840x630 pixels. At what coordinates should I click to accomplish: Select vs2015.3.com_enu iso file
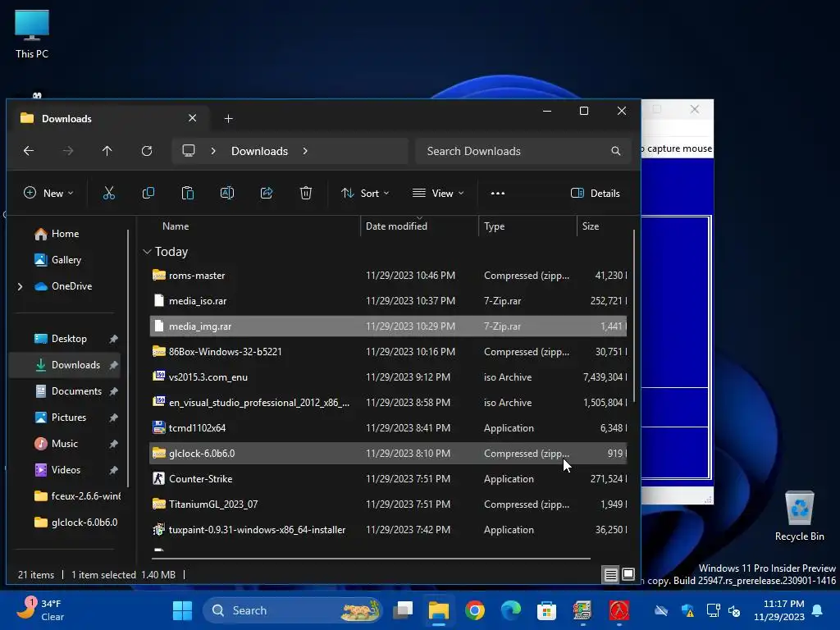click(x=388, y=377)
